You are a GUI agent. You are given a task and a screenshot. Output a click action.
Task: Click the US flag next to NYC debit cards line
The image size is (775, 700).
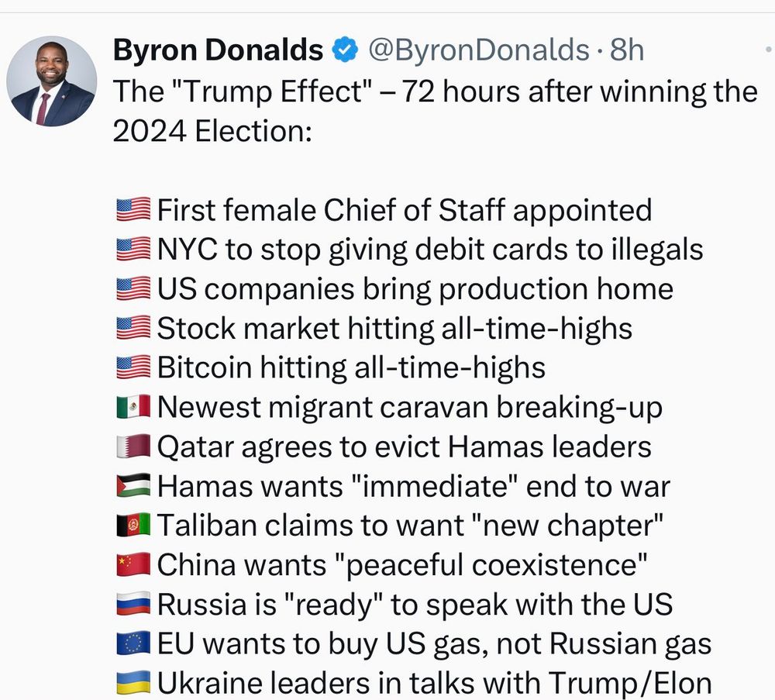click(133, 250)
